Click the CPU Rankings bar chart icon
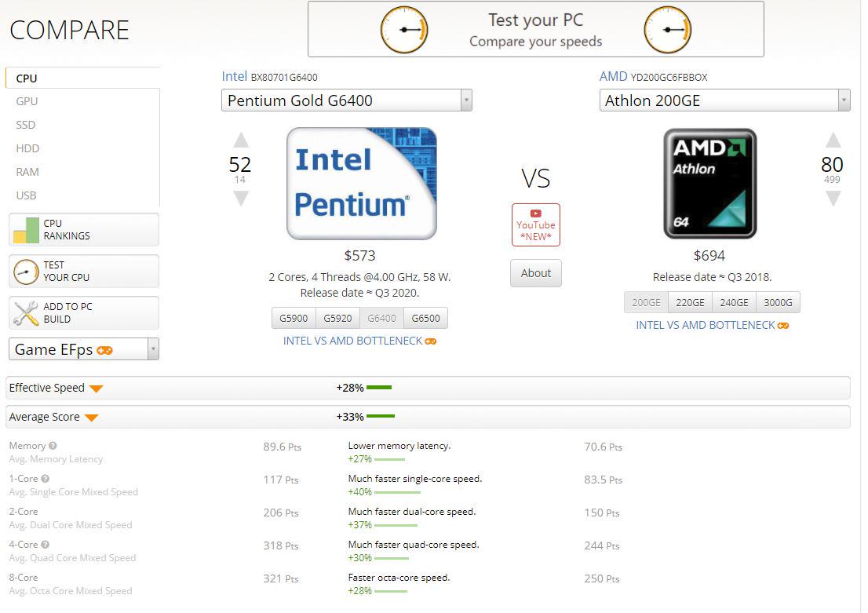 [26, 230]
